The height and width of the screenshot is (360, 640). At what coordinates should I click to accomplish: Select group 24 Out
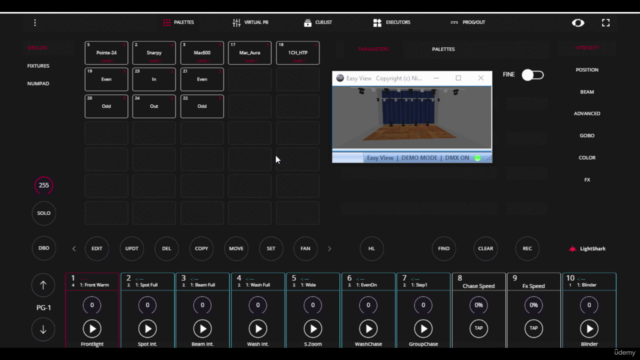(154, 106)
